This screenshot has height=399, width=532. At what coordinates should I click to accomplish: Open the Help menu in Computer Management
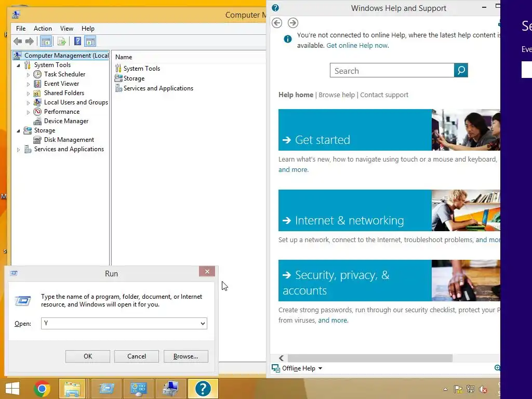(88, 29)
